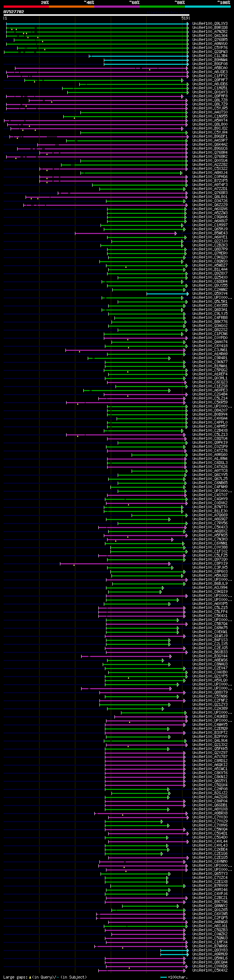Click label UniRef100_C1MQ51
The image size is (234, 980).
tap(210, 88)
